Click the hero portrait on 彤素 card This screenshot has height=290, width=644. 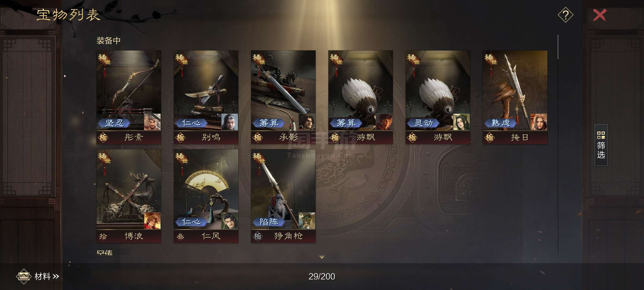152,122
